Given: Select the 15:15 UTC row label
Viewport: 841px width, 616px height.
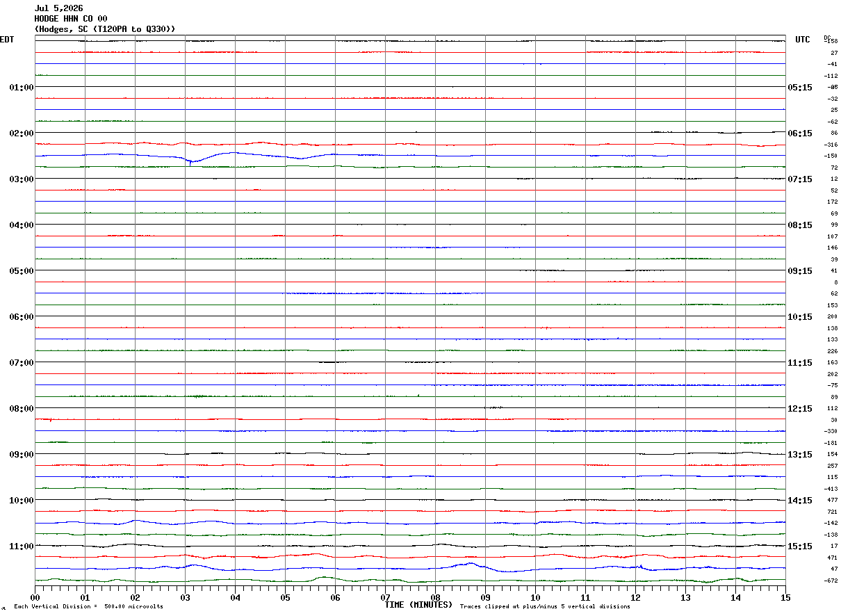Looking at the screenshot, I should [799, 546].
